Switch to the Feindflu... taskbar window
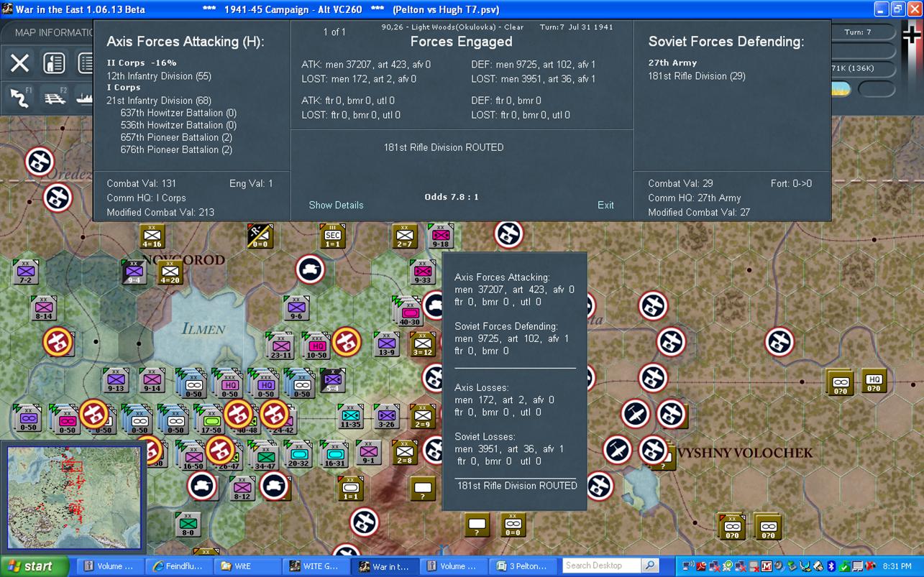The image size is (924, 577). [179, 566]
